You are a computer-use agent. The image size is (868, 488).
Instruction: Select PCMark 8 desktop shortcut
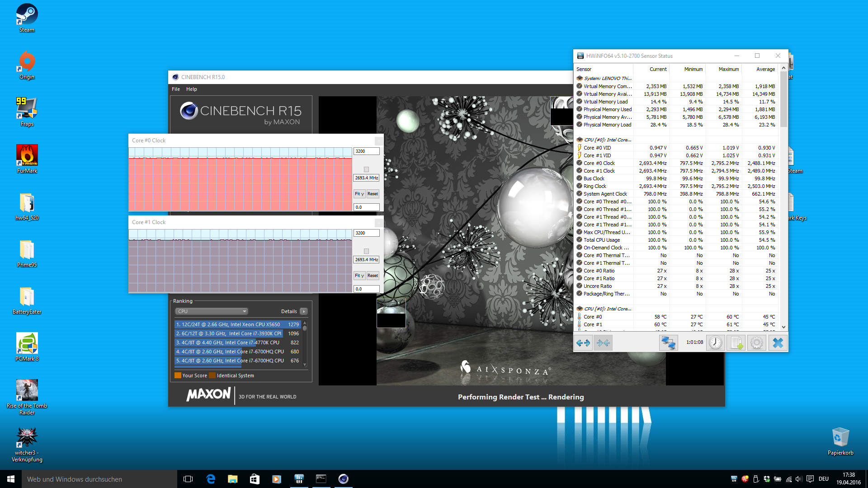tap(27, 347)
